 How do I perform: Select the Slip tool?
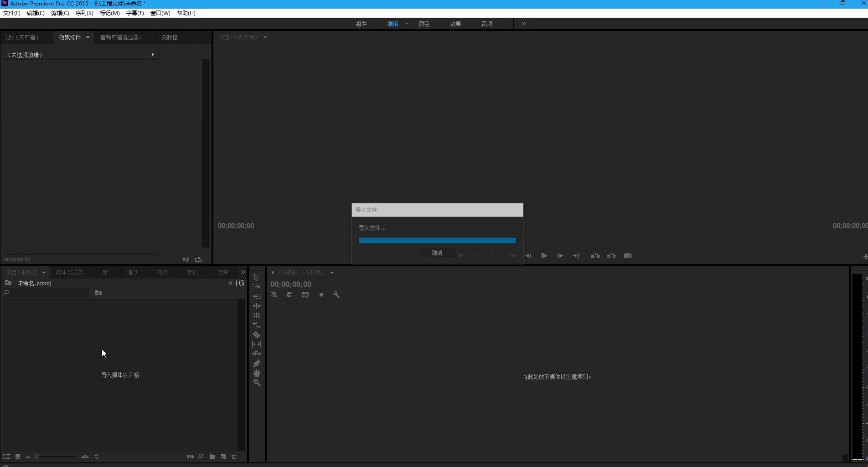tap(257, 344)
